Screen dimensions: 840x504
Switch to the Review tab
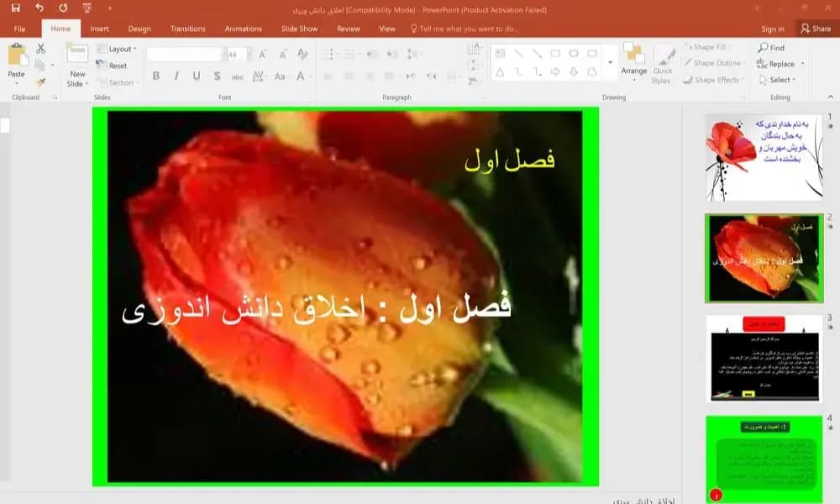coord(349,29)
